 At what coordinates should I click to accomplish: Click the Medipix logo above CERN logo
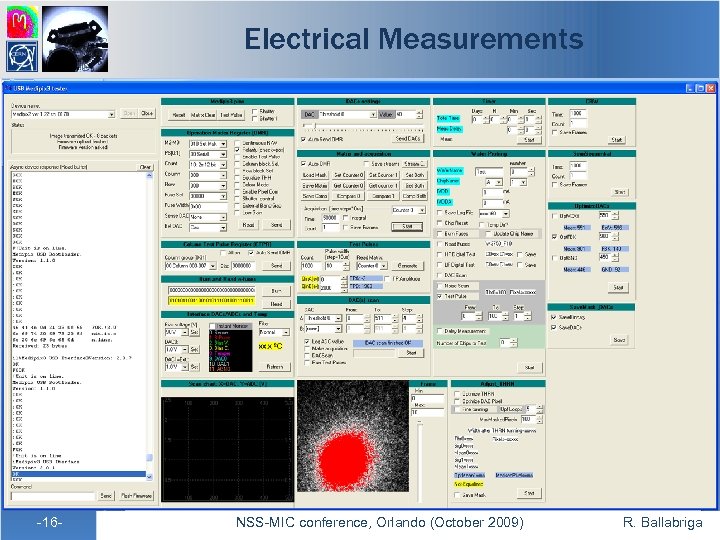22,22
